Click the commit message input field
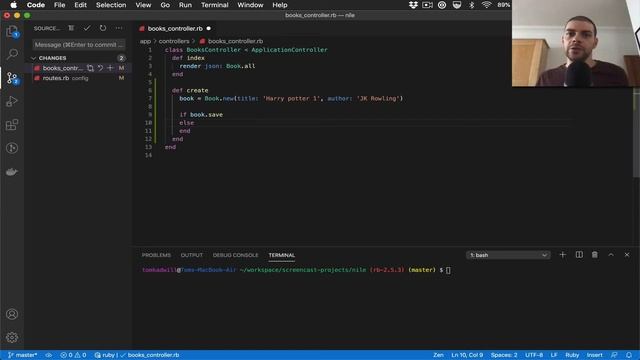The image size is (640, 360). (78, 45)
